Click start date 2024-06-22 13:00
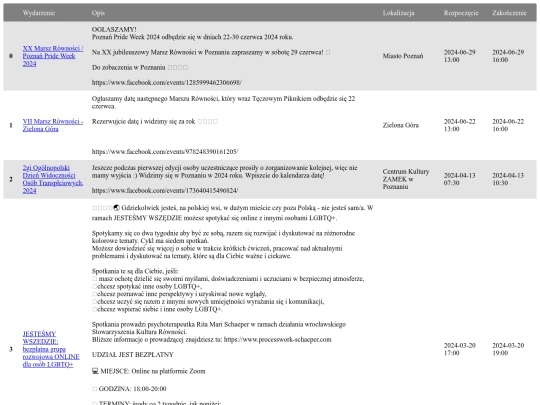Screen dimensions: 540x405 tap(459, 125)
